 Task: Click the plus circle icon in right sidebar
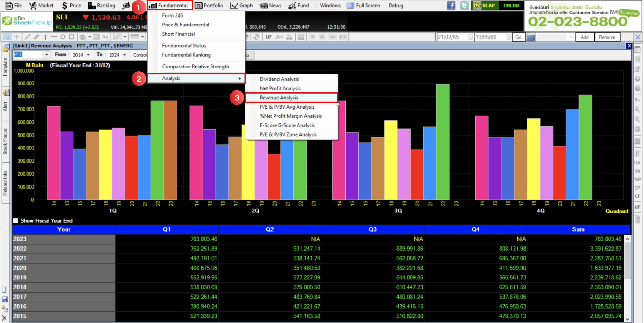coord(637,78)
